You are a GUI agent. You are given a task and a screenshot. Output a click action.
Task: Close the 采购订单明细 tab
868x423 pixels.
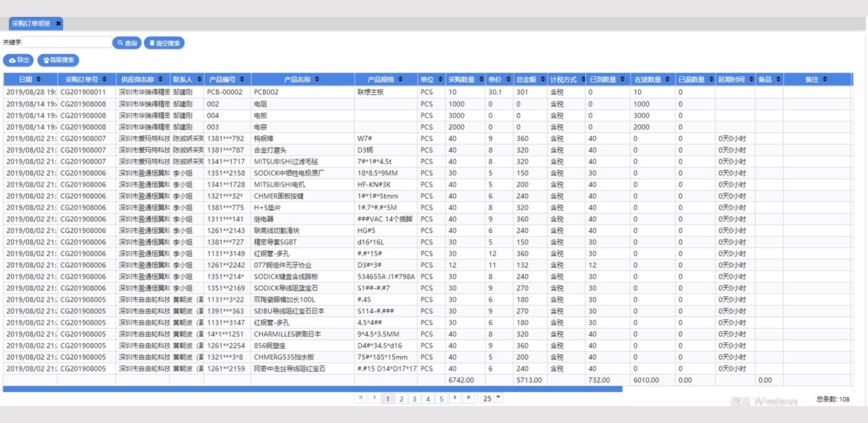point(58,24)
